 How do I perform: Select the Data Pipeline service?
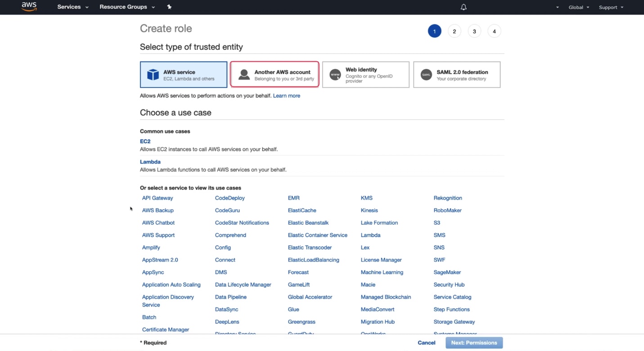click(231, 297)
